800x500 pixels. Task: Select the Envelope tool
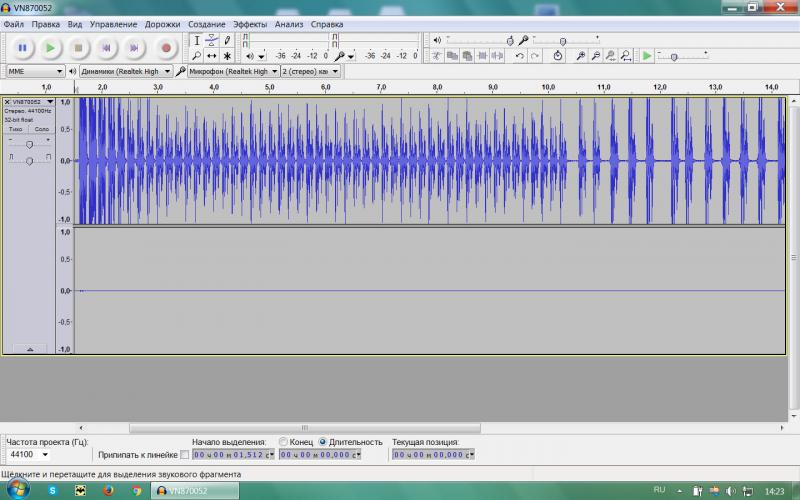tap(211, 40)
